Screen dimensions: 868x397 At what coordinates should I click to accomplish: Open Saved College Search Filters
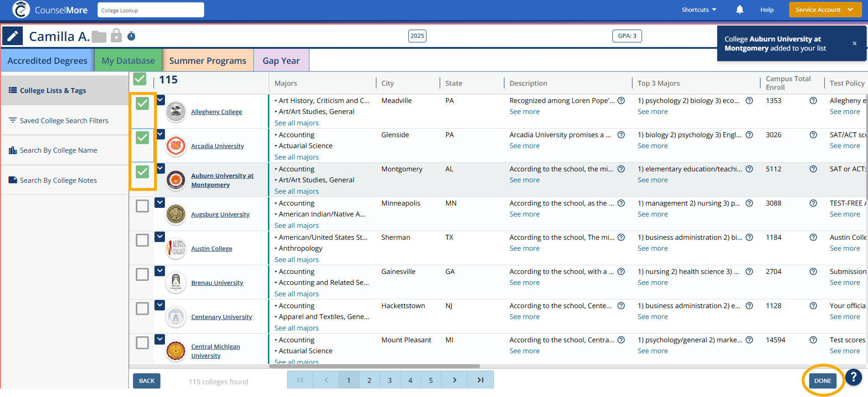65,120
